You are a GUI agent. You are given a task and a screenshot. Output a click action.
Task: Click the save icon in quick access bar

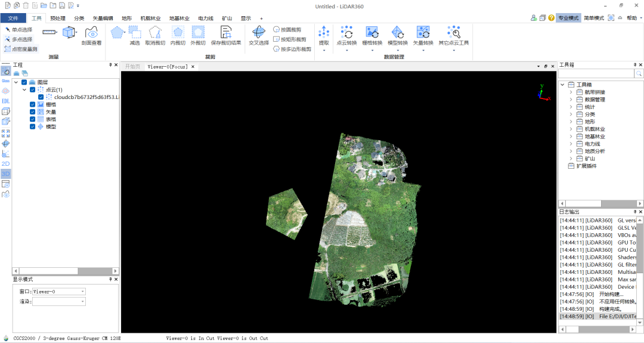[x=61, y=6]
